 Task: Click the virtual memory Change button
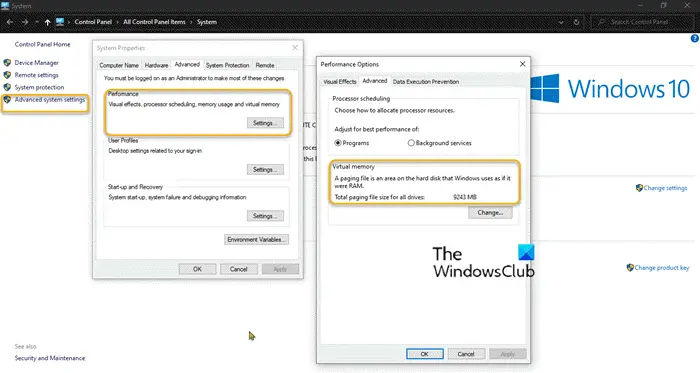click(490, 213)
